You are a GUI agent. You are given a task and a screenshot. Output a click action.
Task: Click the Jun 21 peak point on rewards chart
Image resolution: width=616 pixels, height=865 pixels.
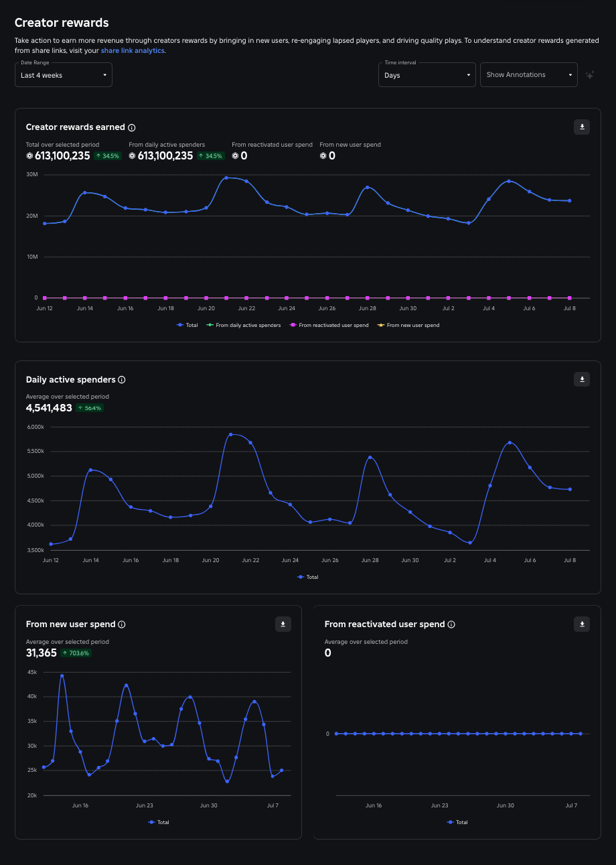(x=226, y=178)
